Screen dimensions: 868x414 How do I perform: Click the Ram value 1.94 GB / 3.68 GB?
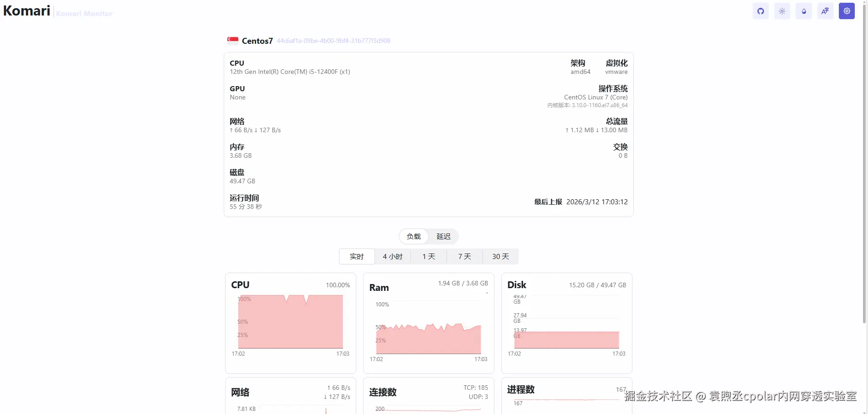(x=463, y=283)
